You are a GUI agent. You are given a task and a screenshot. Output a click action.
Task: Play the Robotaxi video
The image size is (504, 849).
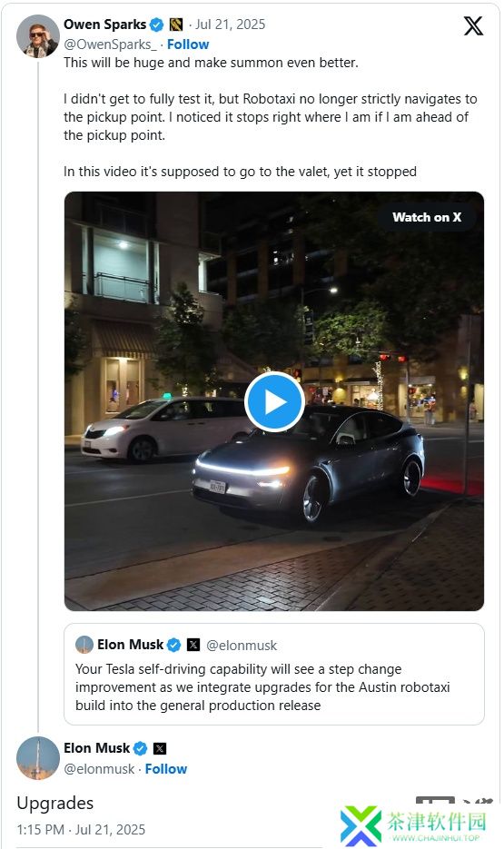tap(274, 401)
